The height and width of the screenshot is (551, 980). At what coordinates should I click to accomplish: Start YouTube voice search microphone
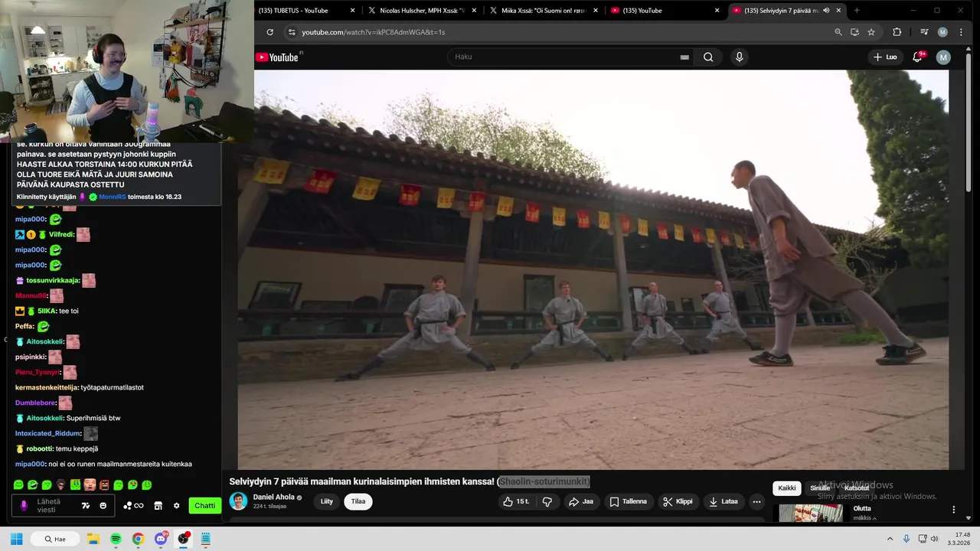[x=739, y=57]
